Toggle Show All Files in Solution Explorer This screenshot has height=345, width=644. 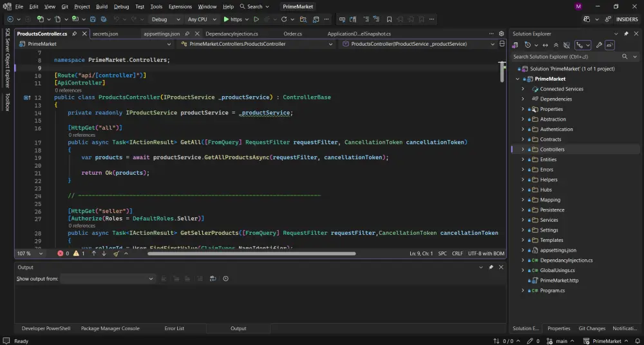[567, 45]
